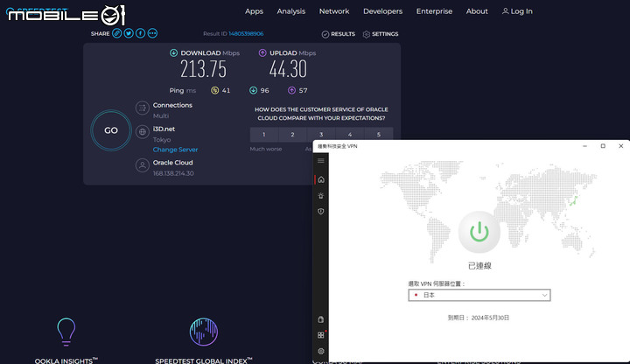Click Japan highlight on VPN map
This screenshot has width=630, height=364.
(x=574, y=201)
